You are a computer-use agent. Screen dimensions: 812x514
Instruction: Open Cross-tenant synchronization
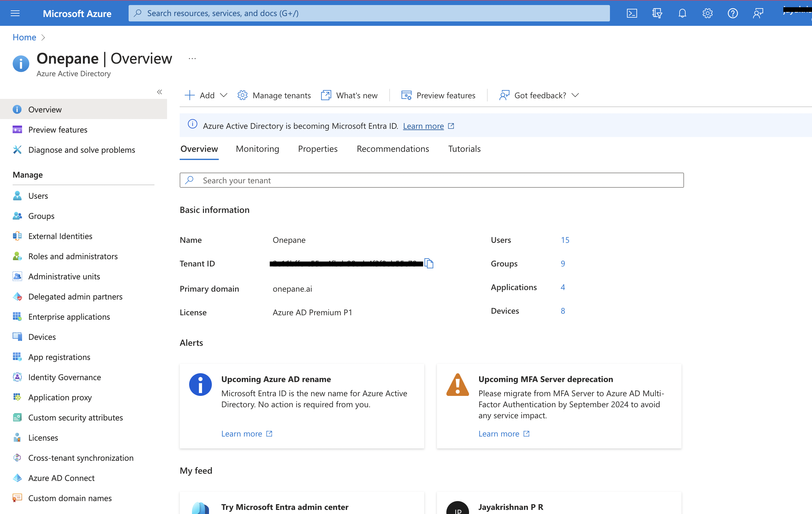pos(83,458)
